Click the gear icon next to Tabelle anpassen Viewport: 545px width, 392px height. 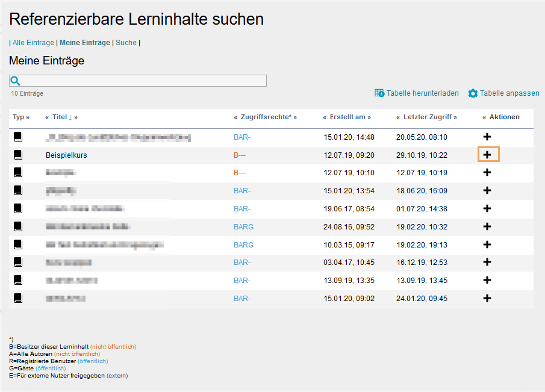click(x=473, y=93)
